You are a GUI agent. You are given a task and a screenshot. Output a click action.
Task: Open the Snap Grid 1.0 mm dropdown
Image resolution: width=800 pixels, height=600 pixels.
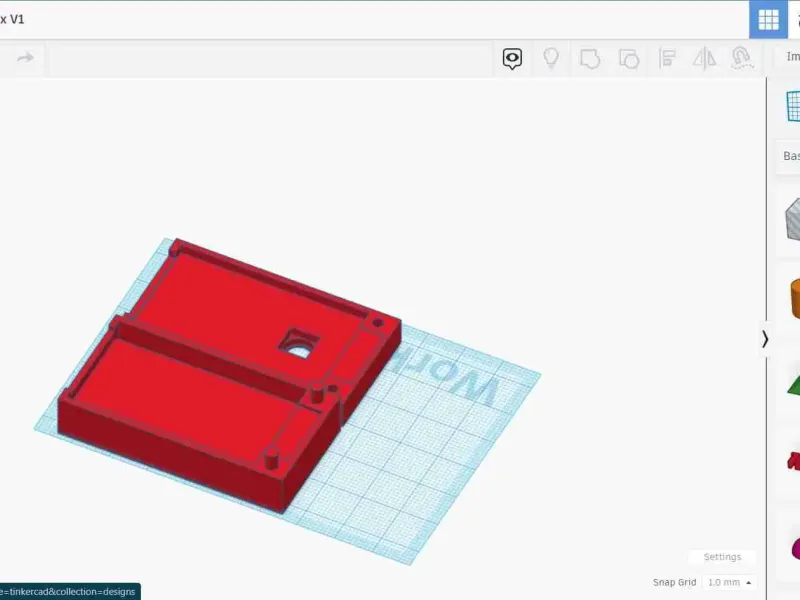pyautogui.click(x=729, y=582)
